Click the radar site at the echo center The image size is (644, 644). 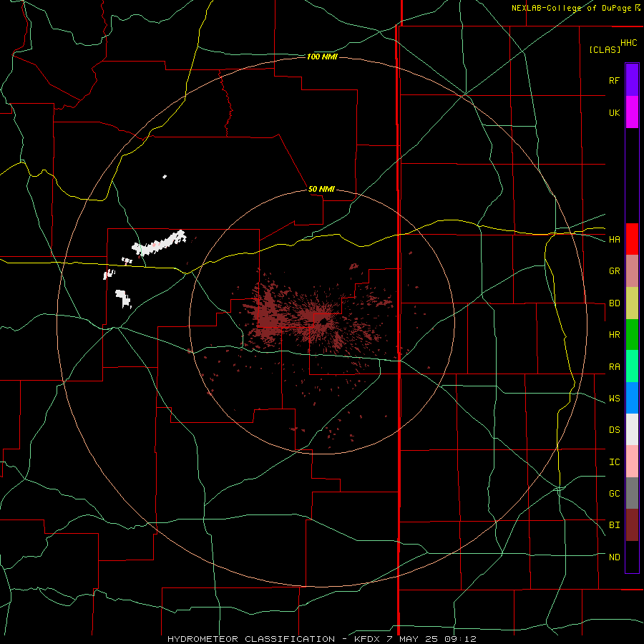pyautogui.click(x=323, y=321)
